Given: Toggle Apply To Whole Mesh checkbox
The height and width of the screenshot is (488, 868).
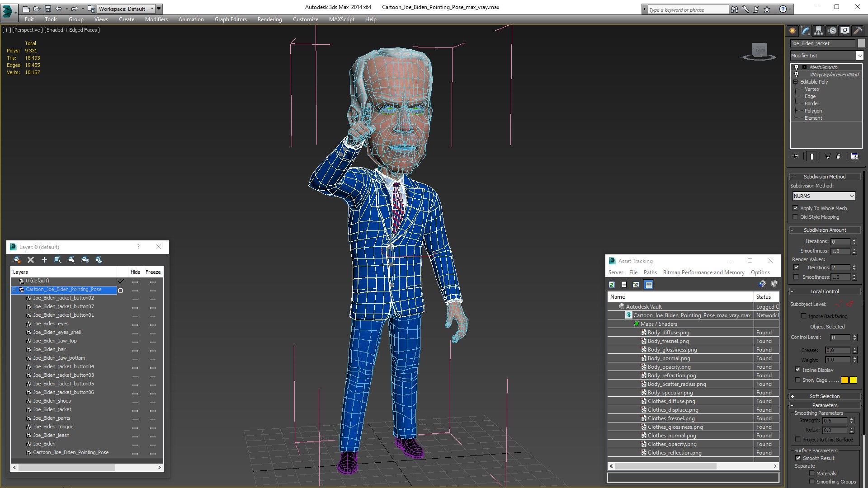Looking at the screenshot, I should 796,208.
